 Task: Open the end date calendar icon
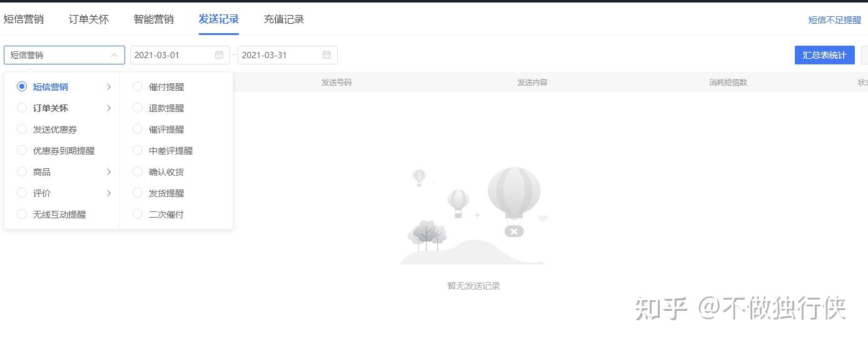327,55
